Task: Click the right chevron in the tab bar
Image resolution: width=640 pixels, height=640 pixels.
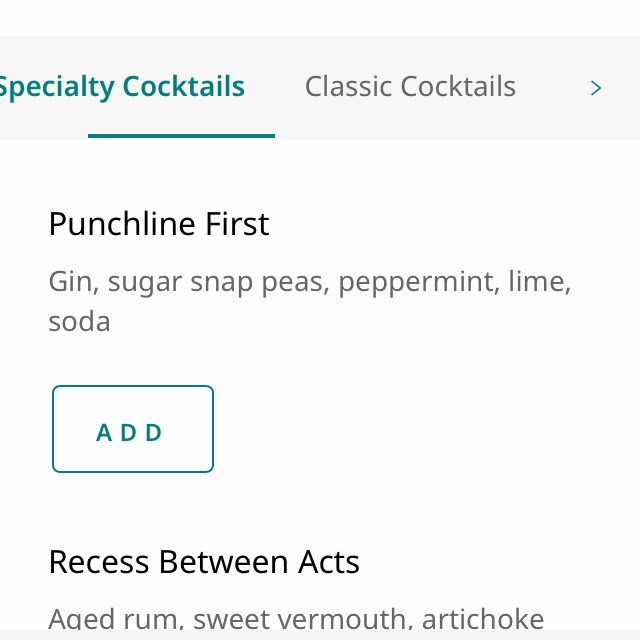Action: tap(596, 88)
